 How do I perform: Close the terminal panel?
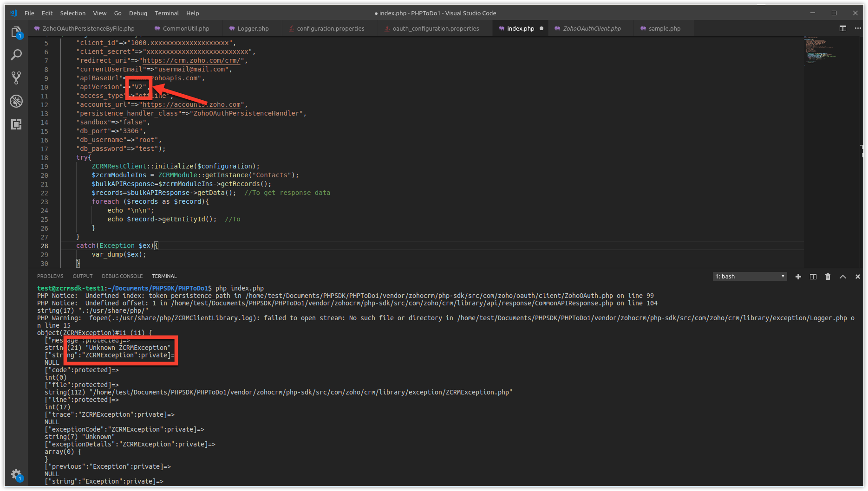[x=858, y=277]
